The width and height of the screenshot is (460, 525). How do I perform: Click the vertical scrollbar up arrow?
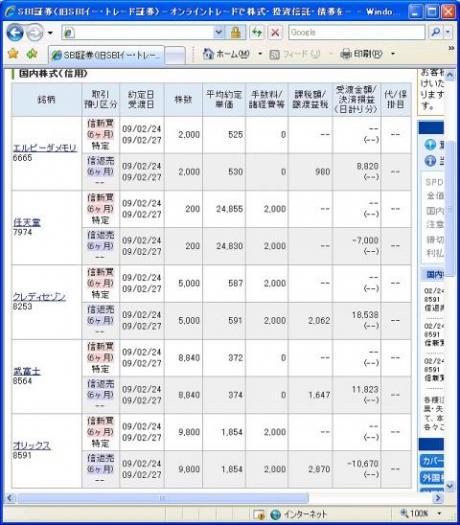(450, 75)
